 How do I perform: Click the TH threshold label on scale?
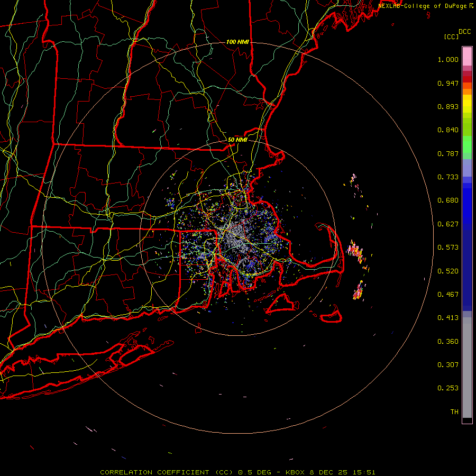pyautogui.click(x=454, y=412)
